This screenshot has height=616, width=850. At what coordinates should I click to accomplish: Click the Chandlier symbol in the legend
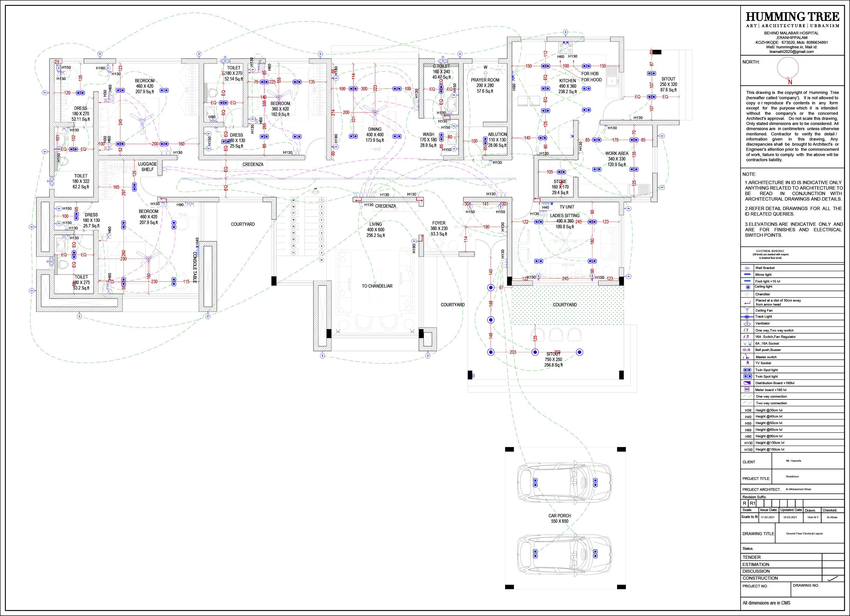[x=747, y=294]
